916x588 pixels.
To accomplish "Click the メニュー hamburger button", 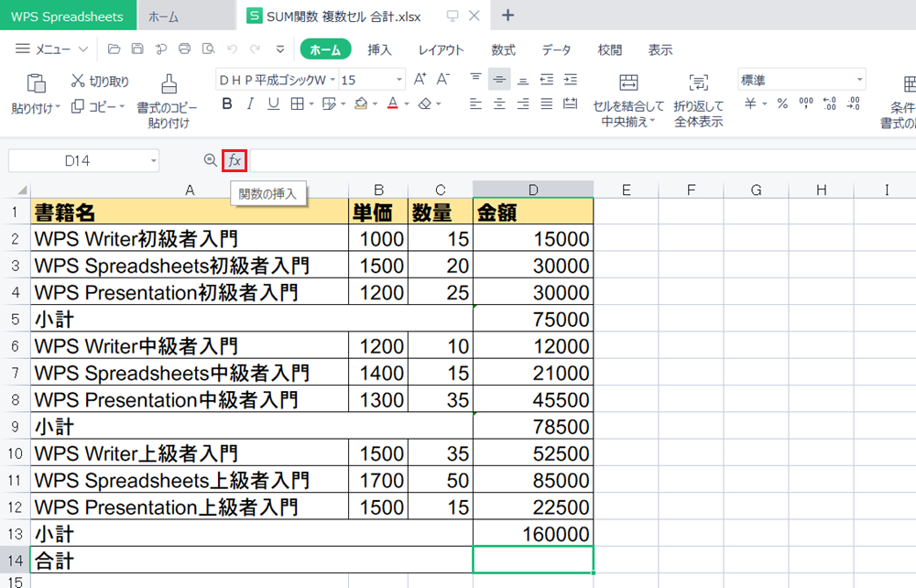I will pos(43,49).
